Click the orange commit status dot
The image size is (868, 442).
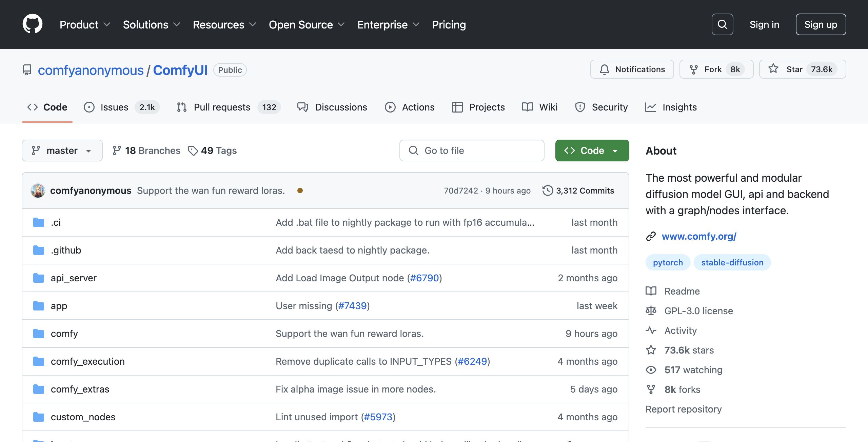tap(300, 190)
